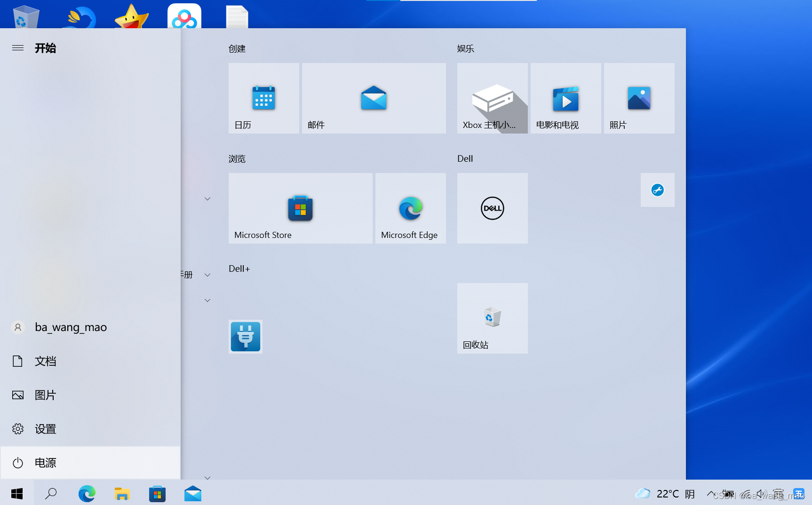Screen dimensions: 812x505
Task: Open Microsoft Store from the taskbar
Action: click(157, 493)
